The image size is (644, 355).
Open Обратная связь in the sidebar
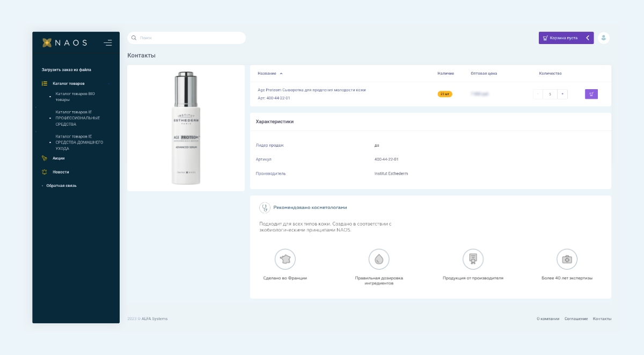61,186
